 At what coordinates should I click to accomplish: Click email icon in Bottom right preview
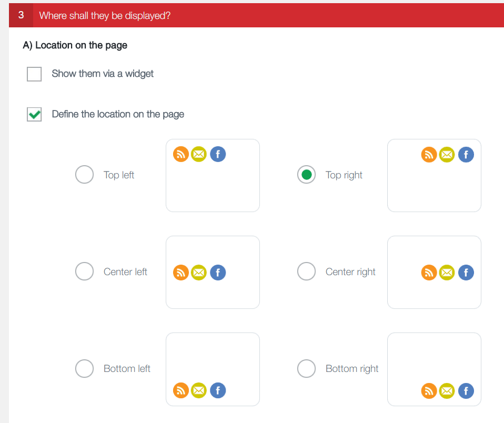click(x=447, y=390)
